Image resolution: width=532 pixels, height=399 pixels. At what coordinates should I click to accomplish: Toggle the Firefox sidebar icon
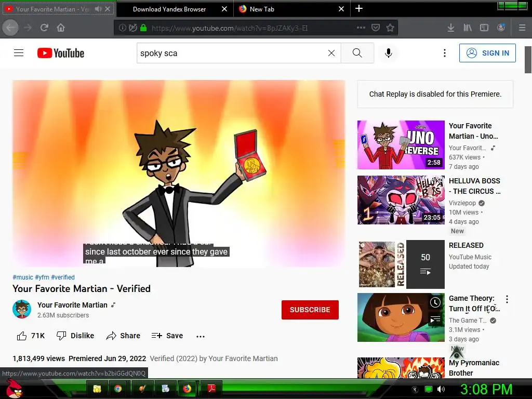(484, 28)
